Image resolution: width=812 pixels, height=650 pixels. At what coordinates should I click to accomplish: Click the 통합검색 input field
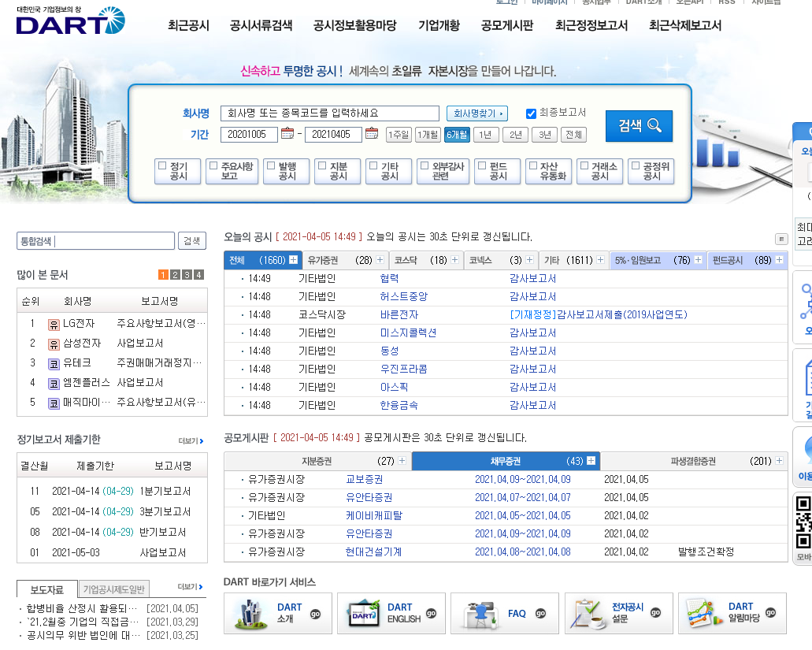click(96, 241)
